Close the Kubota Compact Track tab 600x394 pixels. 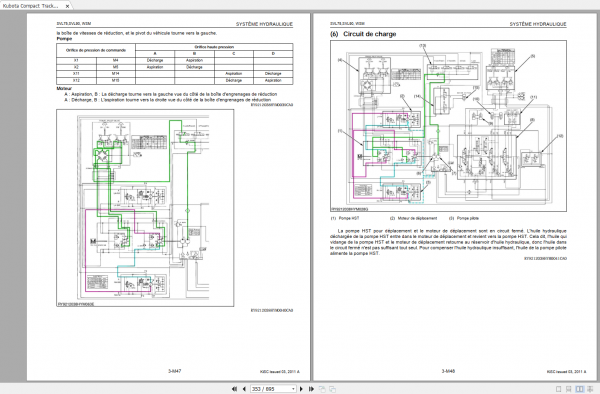tap(67, 6)
